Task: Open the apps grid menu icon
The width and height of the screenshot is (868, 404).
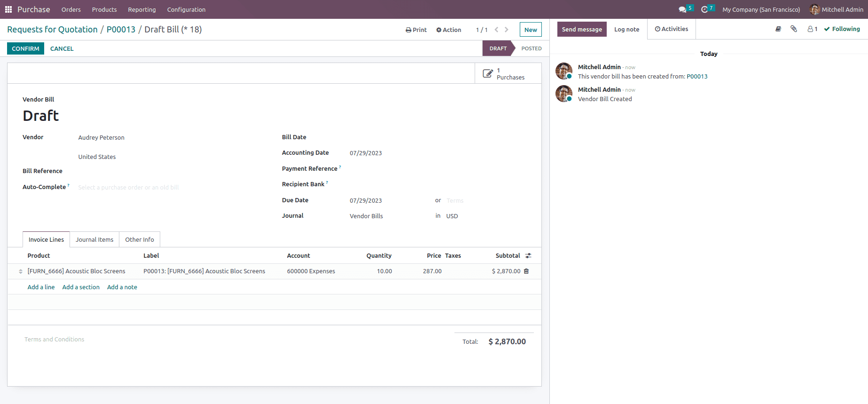Action: (x=8, y=9)
